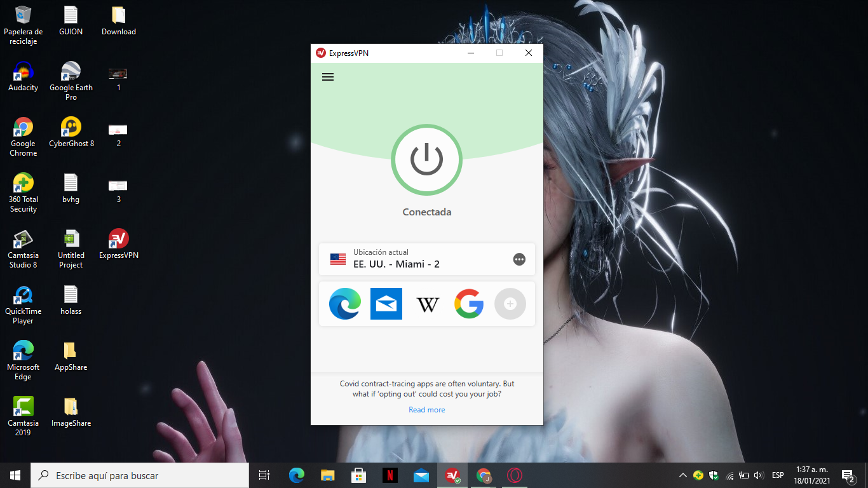Select QuickTime Player desktop shortcut

coord(23,305)
